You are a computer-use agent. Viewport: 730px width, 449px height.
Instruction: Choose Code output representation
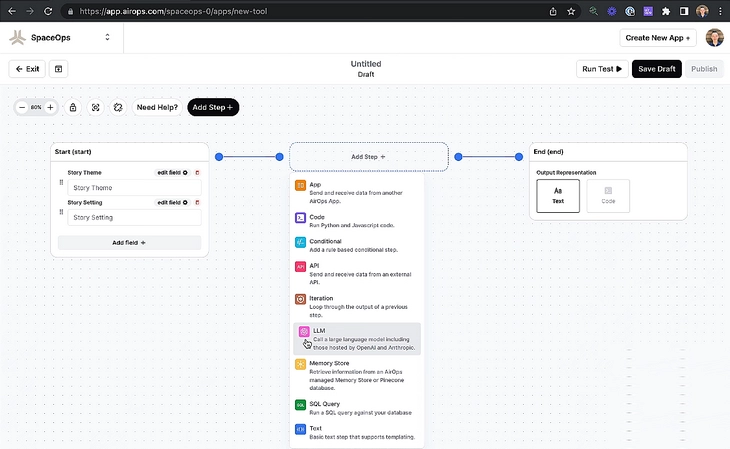pyautogui.click(x=608, y=196)
